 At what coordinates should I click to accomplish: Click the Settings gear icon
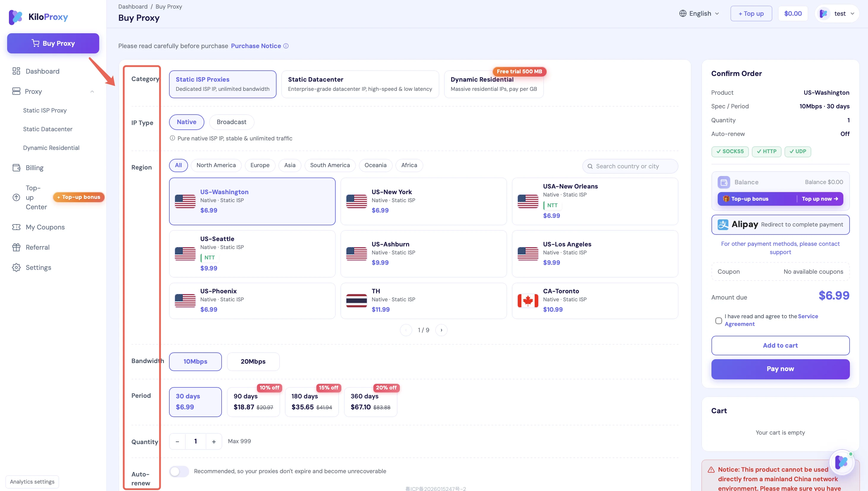point(16,267)
